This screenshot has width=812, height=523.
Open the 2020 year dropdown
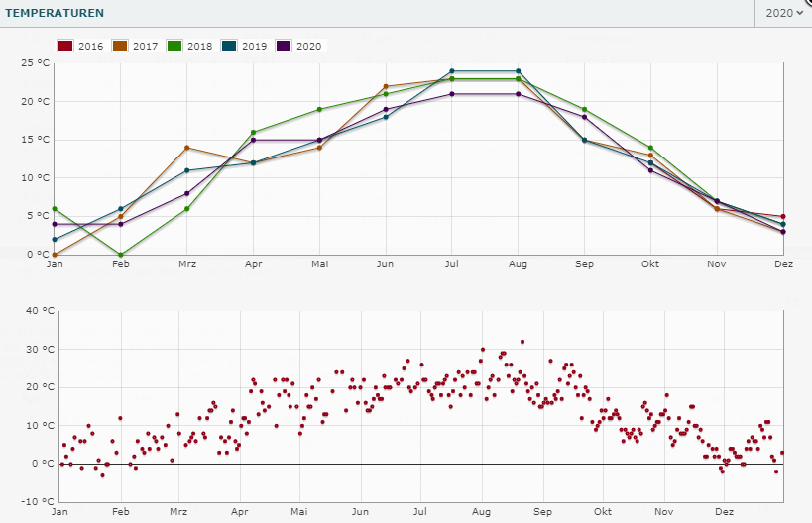click(782, 13)
